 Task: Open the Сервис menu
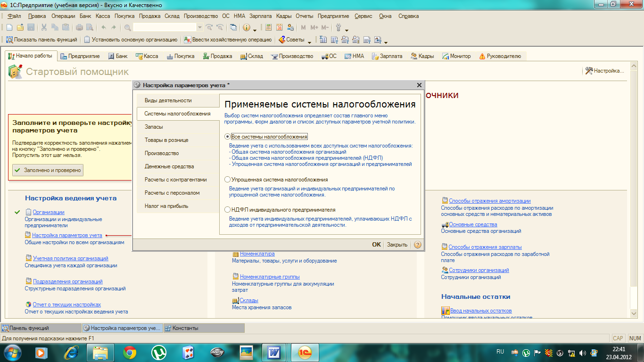pyautogui.click(x=363, y=16)
